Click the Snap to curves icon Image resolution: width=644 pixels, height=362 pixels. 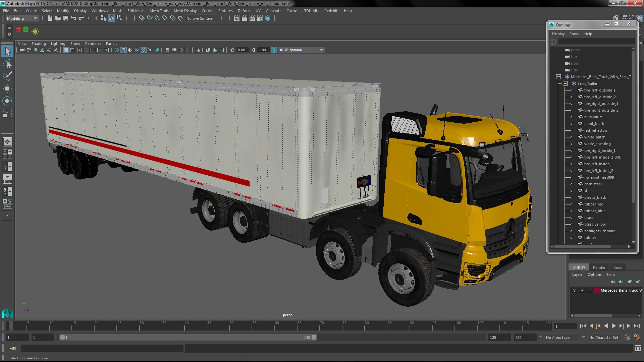[x=150, y=18]
